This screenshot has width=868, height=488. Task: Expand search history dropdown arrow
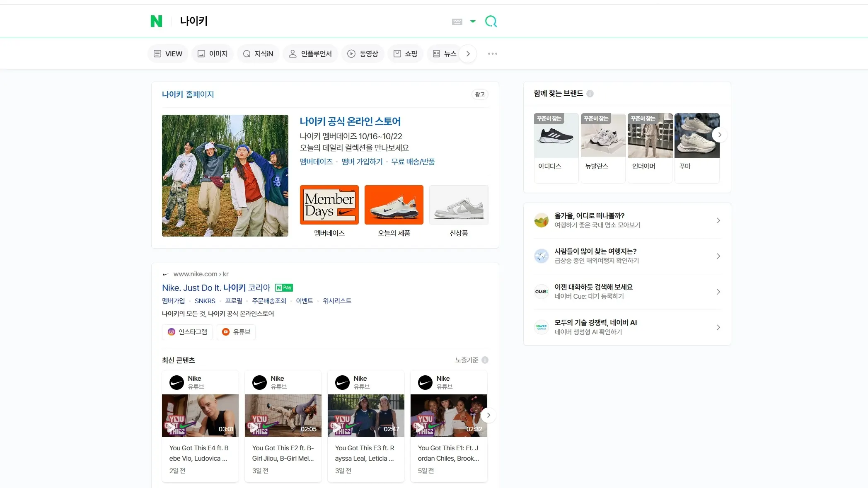coord(473,22)
